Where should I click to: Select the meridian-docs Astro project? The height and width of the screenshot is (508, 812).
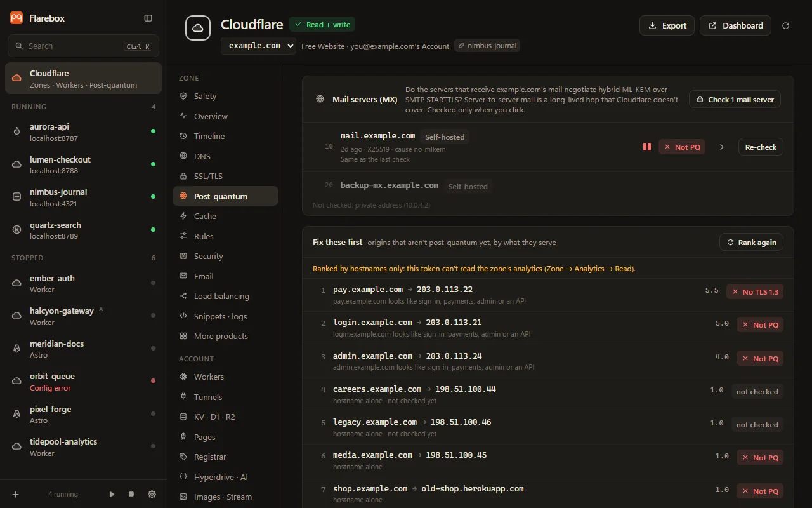point(83,349)
